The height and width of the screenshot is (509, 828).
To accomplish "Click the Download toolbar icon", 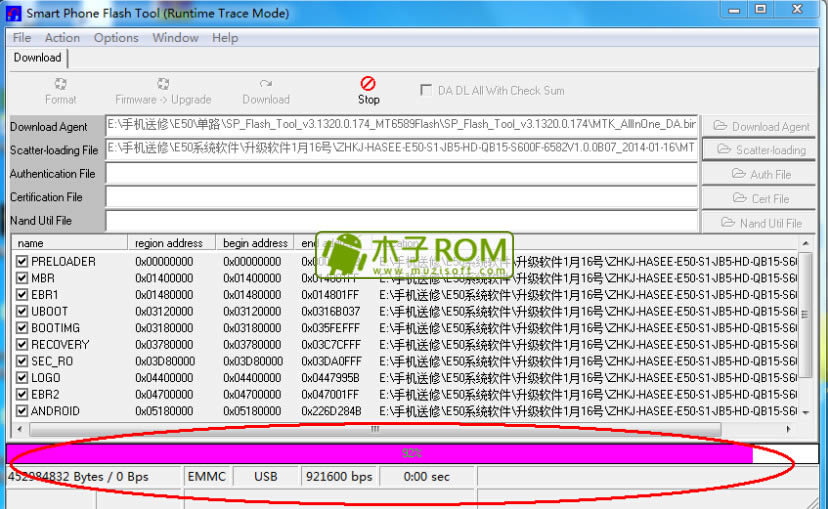I will click(265, 84).
